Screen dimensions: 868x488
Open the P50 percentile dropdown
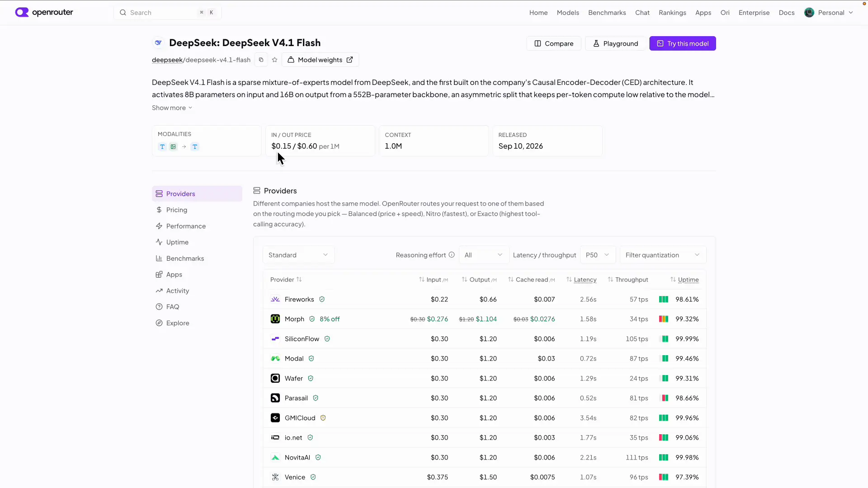coord(598,255)
